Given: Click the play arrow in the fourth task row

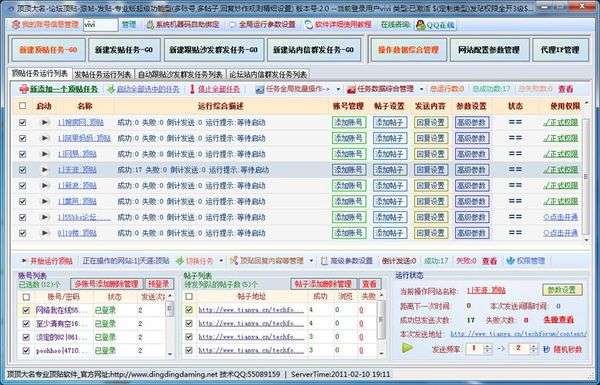Looking at the screenshot, I should [45, 170].
